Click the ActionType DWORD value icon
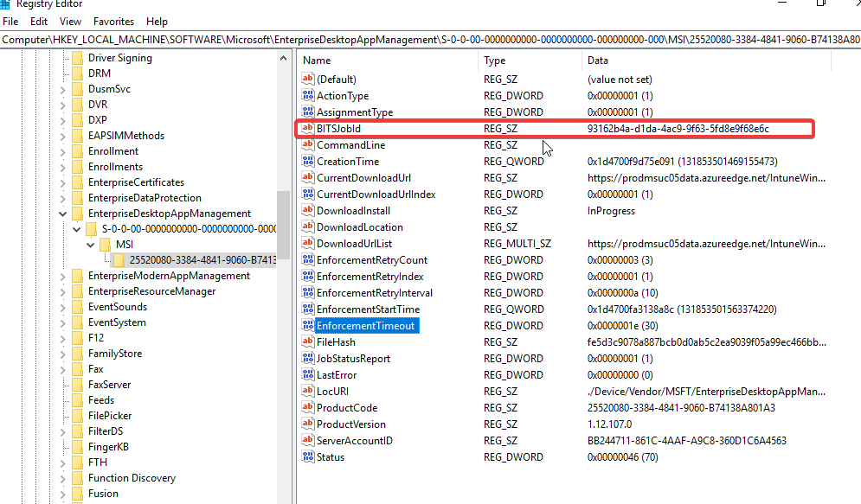861x504 pixels. point(307,95)
